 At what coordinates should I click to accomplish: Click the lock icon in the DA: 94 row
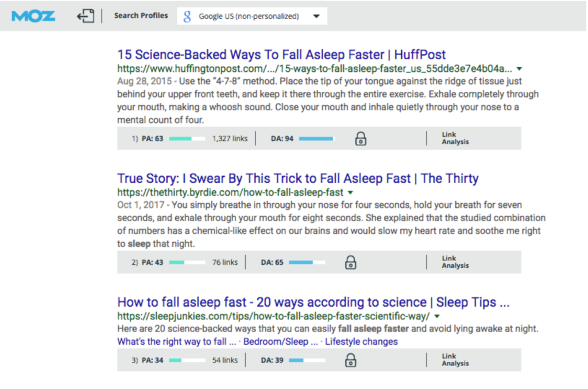pos(361,138)
